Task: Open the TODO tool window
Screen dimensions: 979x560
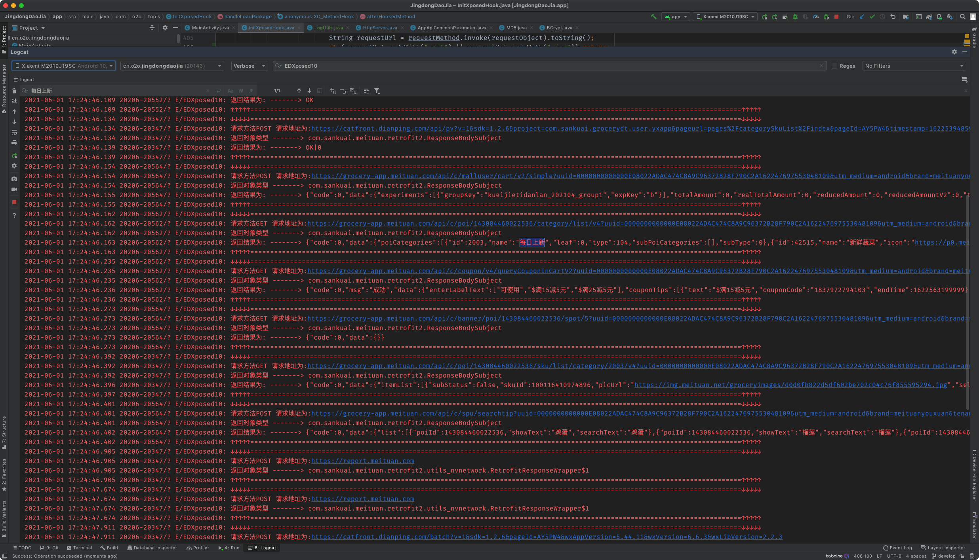Action: pyautogui.click(x=22, y=548)
